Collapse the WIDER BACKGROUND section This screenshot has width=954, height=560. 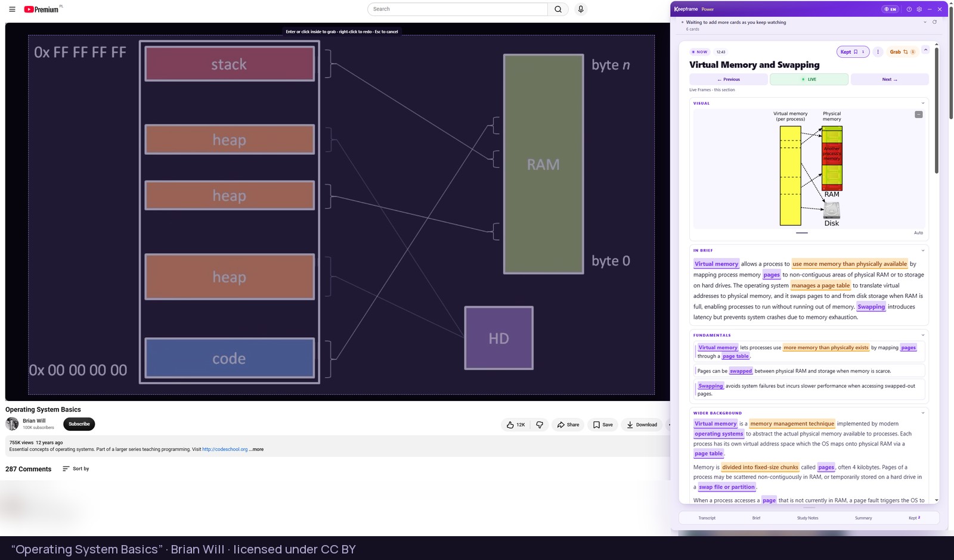(x=923, y=413)
